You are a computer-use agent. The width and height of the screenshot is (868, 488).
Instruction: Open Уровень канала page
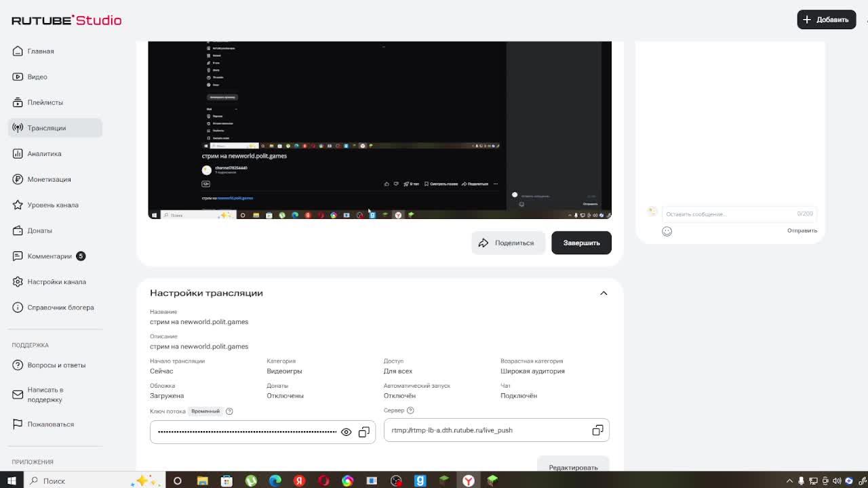click(53, 205)
